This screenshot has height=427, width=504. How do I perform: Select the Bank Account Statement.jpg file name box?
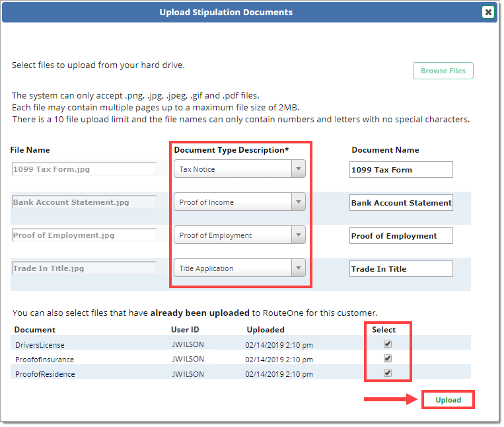click(83, 202)
